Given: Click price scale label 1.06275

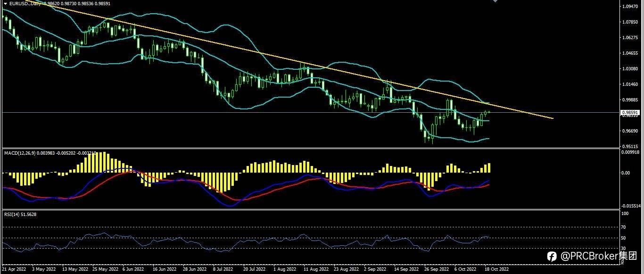Looking at the screenshot, I should coord(630,38).
